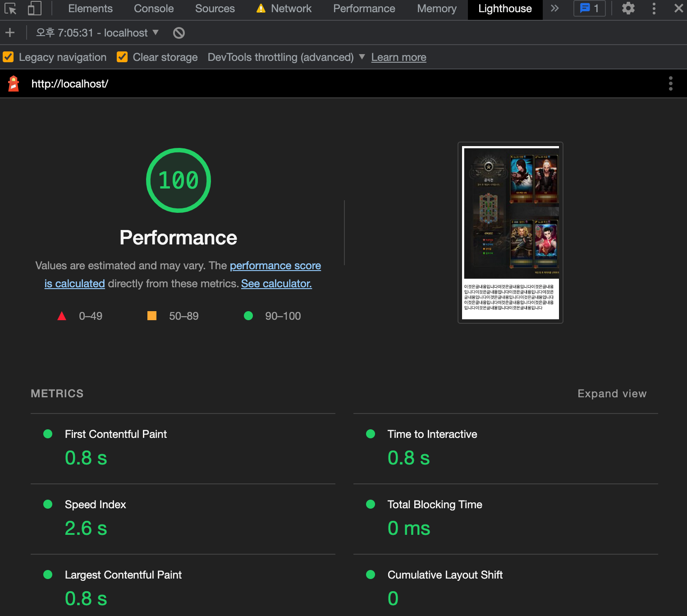Open the report tools three-dot menu
This screenshot has height=616, width=687.
click(671, 83)
